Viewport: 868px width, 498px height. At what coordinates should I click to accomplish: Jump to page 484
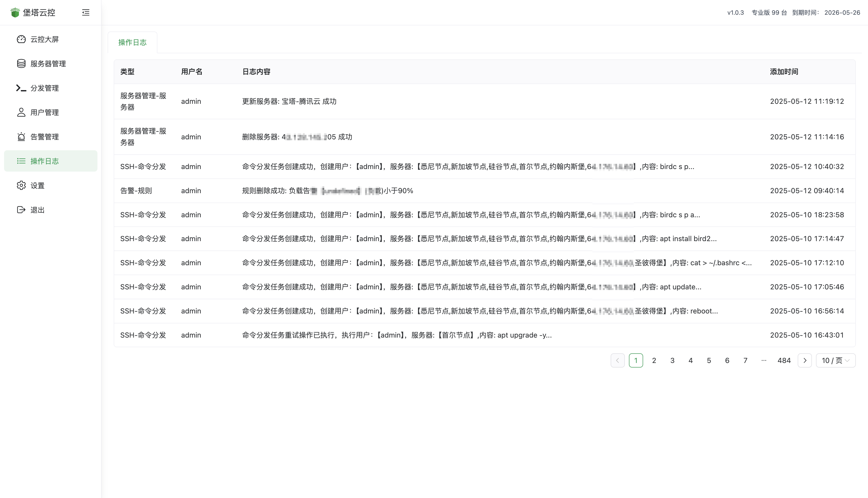tap(784, 360)
